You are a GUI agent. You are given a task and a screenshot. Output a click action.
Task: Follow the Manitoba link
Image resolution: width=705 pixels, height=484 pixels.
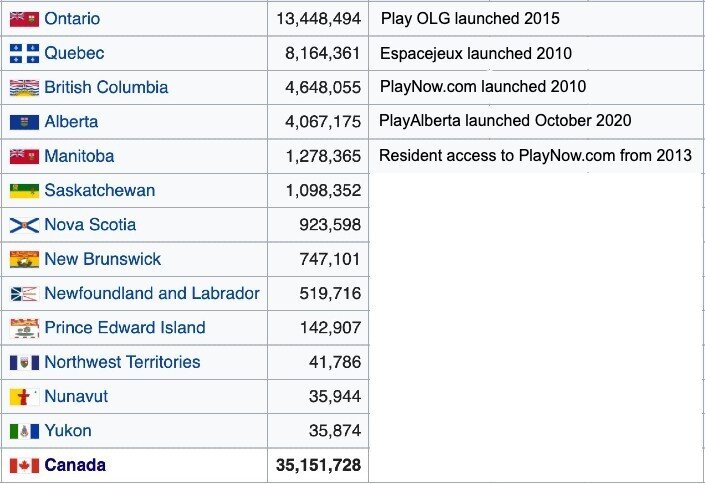(x=79, y=156)
